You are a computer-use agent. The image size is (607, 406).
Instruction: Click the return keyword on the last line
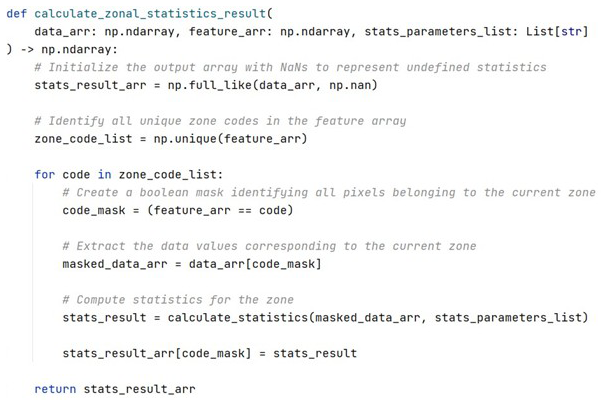(55, 389)
